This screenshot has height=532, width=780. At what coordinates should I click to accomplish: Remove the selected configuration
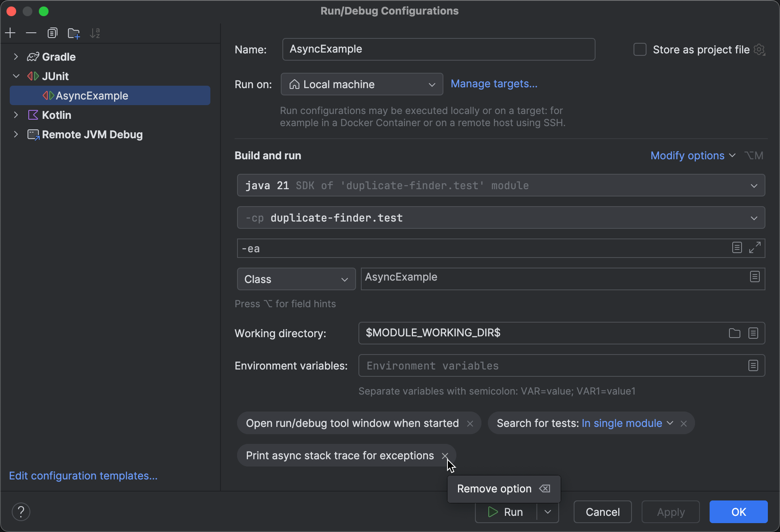pyautogui.click(x=31, y=33)
